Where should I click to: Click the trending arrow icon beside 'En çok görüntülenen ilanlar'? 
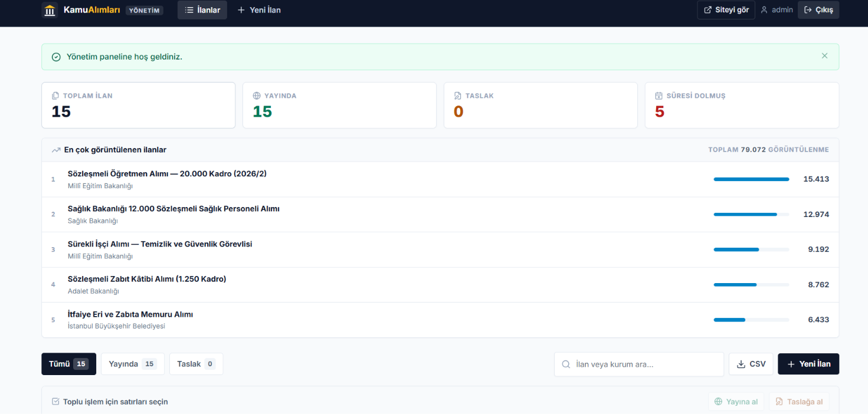pyautogui.click(x=56, y=150)
